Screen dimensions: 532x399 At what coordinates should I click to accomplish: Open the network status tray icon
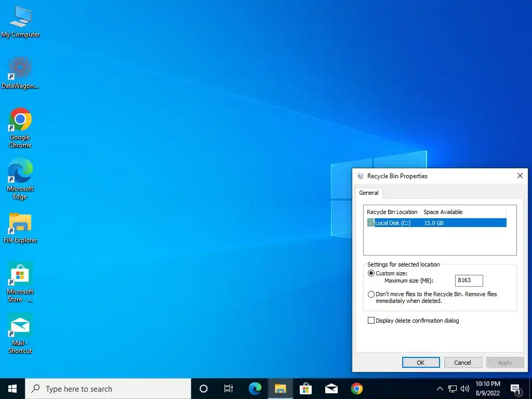(x=453, y=389)
